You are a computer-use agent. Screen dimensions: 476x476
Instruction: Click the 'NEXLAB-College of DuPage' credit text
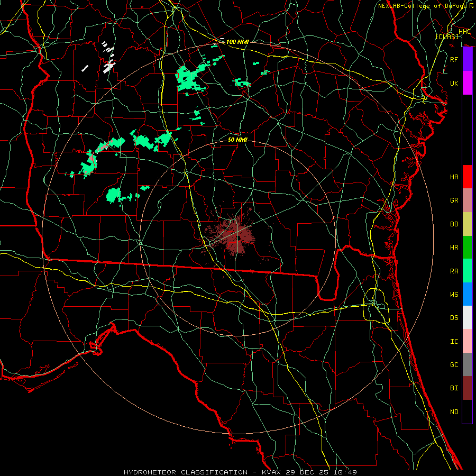click(423, 6)
